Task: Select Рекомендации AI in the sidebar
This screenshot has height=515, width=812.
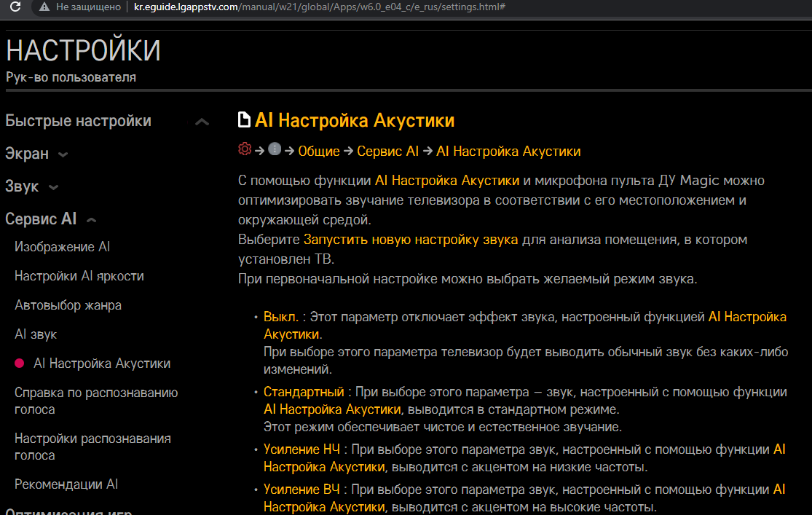Action: pyautogui.click(x=66, y=484)
